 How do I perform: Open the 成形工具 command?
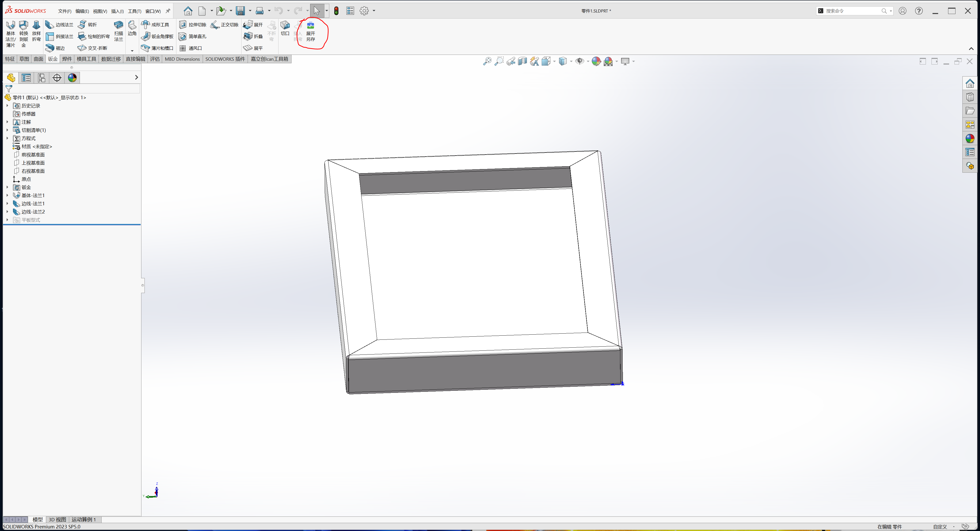(x=155, y=25)
